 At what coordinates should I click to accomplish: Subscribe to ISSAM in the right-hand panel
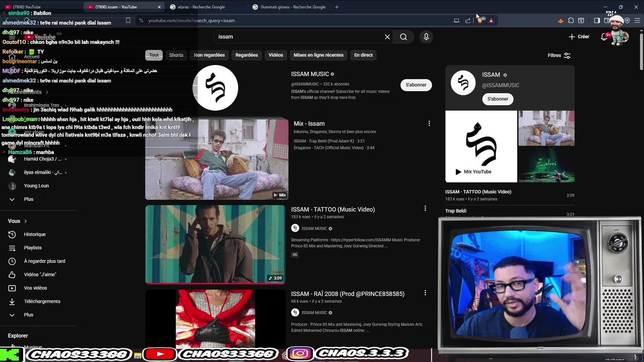(498, 99)
